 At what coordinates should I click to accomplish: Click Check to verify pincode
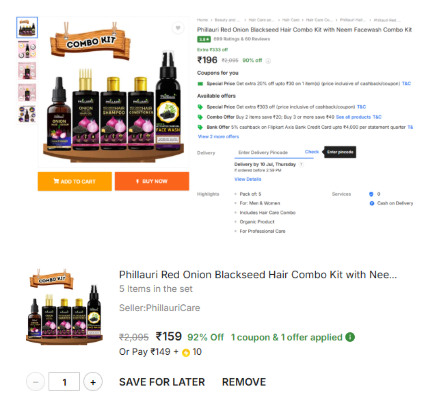click(x=312, y=152)
